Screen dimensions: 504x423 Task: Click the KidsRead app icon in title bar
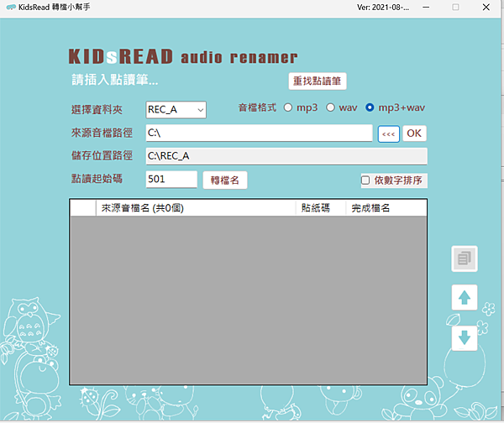(11, 7)
